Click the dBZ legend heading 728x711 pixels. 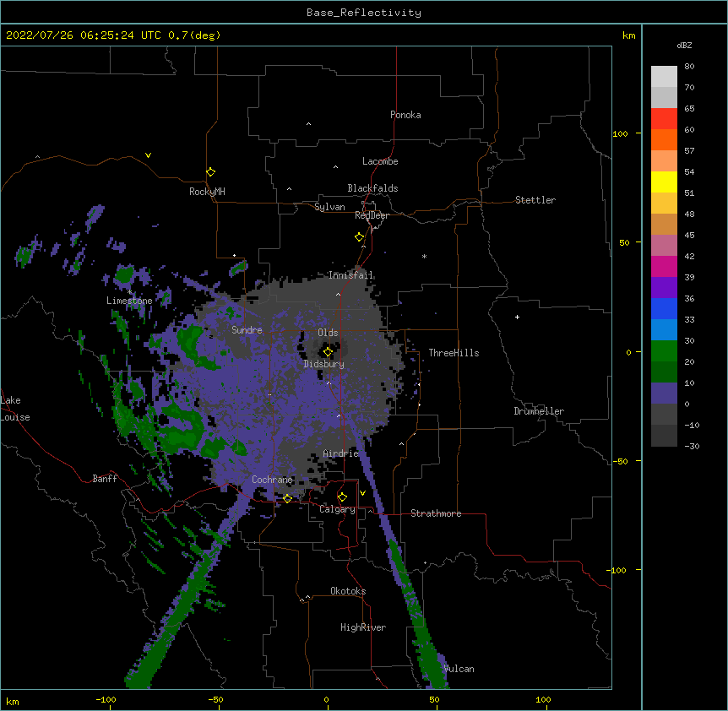click(684, 45)
